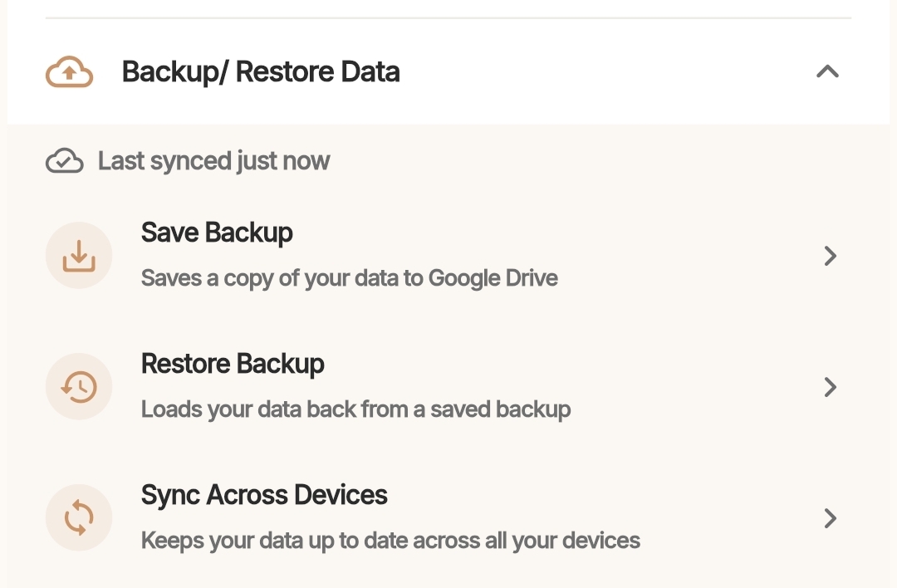This screenshot has width=897, height=588.
Task: Open the Restore Backup option
Action: point(448,387)
